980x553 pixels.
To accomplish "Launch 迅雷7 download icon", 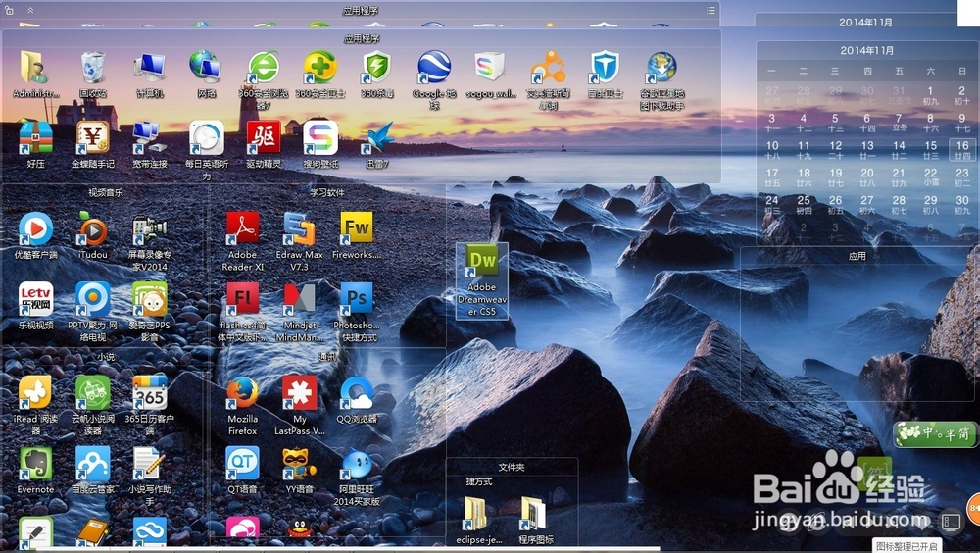I will point(377,137).
